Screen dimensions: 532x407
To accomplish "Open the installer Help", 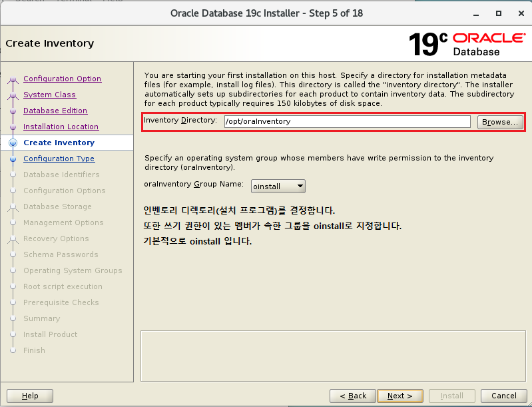I will click(30, 396).
